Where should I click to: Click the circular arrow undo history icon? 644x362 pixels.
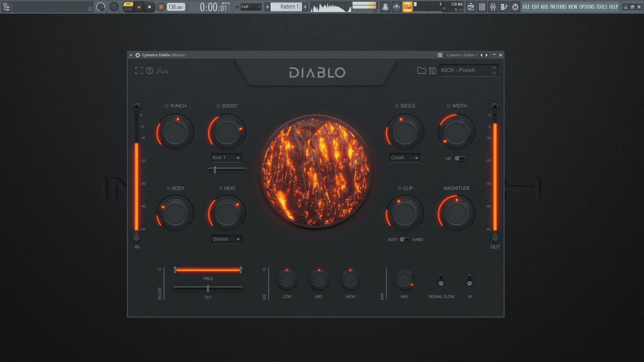[x=515, y=7]
